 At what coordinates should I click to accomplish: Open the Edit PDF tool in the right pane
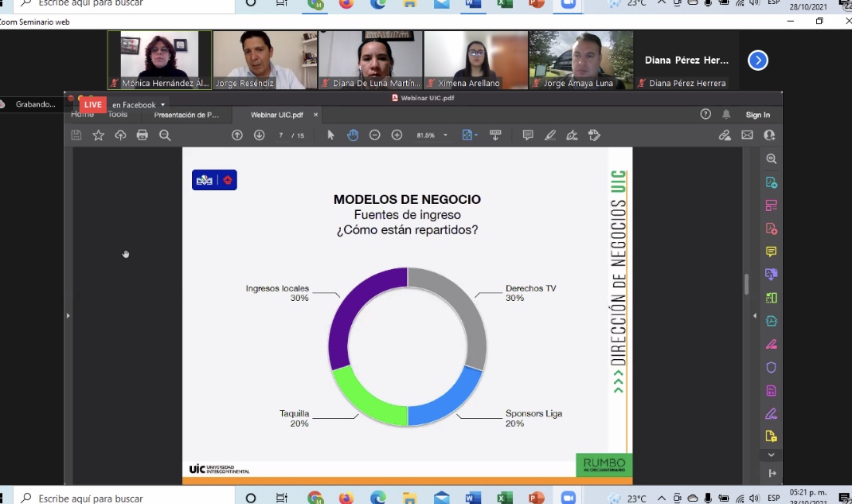tap(771, 205)
